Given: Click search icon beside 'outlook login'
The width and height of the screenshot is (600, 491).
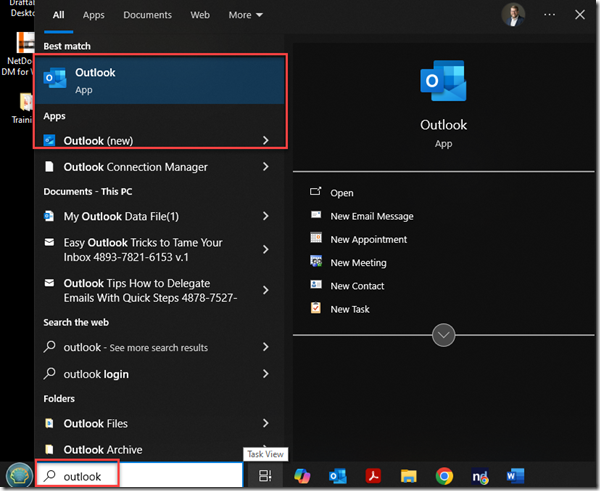Looking at the screenshot, I should [49, 374].
